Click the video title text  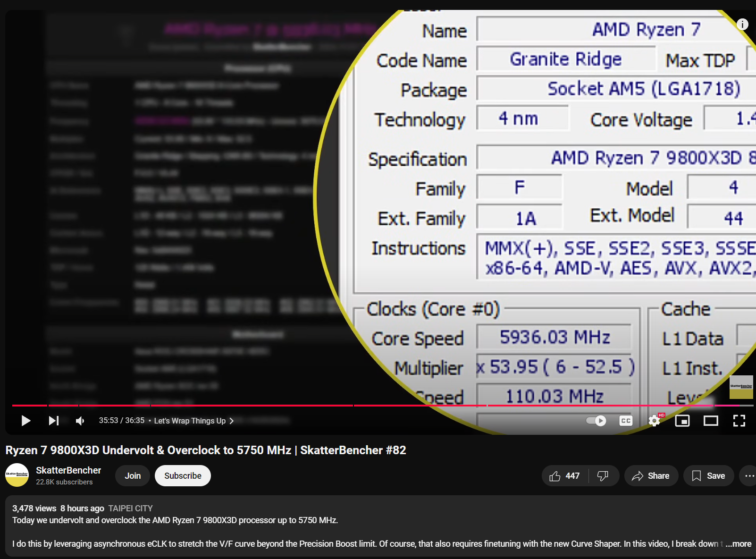(206, 450)
